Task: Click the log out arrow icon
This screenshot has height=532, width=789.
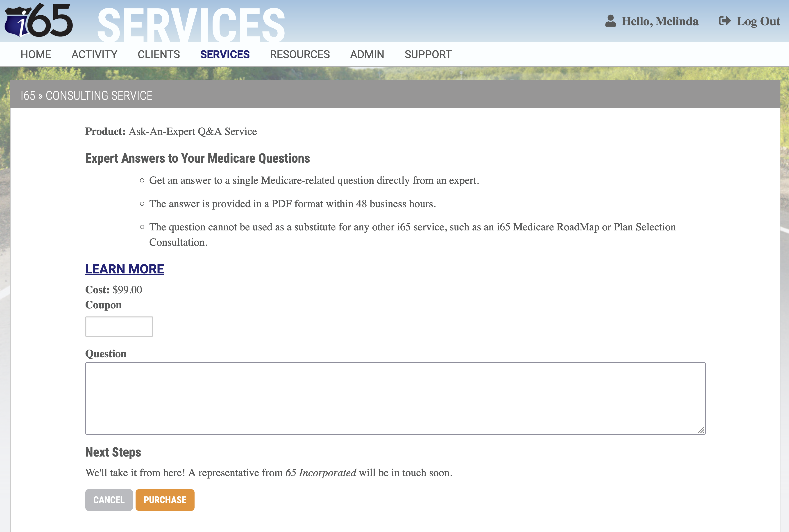Action: coord(725,21)
